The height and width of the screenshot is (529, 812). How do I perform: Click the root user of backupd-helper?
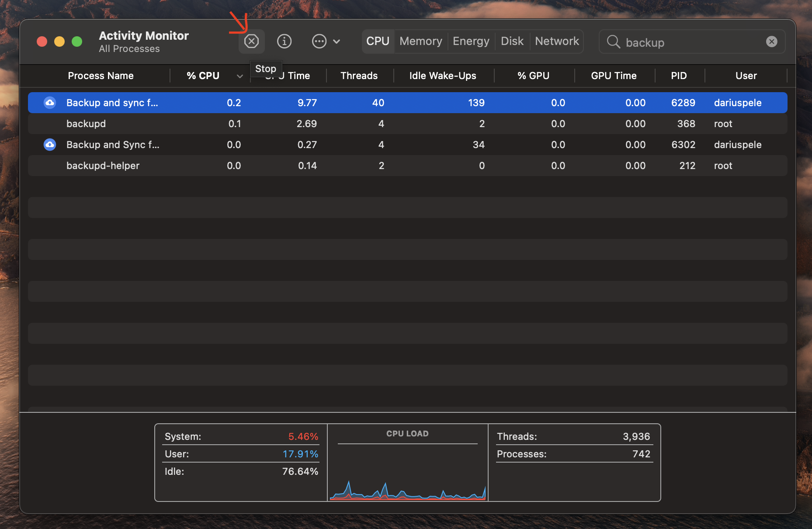pyautogui.click(x=723, y=166)
